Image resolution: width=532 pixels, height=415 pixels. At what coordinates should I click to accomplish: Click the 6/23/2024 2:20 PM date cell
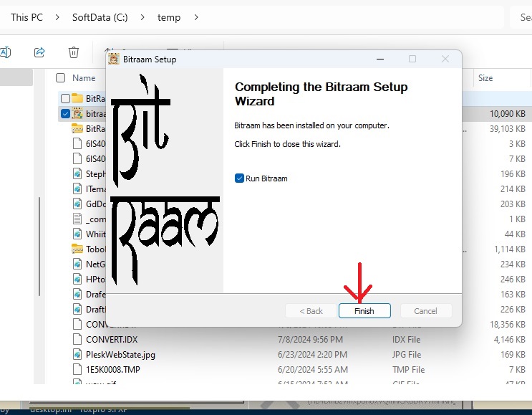[x=312, y=355]
